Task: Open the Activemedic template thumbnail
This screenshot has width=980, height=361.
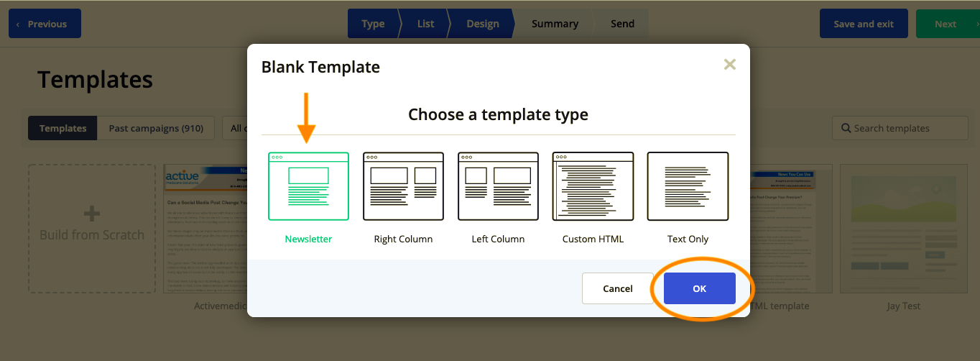Action: point(205,229)
